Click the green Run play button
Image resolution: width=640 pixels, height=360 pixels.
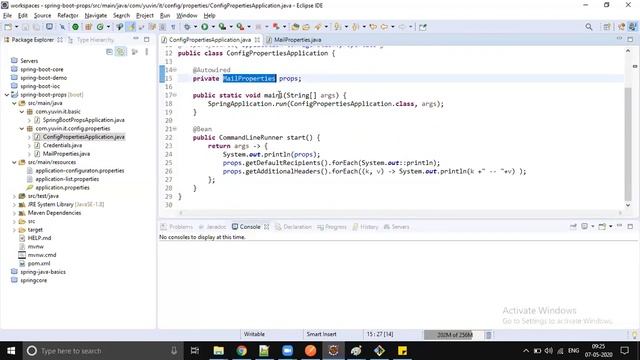pos(204,27)
